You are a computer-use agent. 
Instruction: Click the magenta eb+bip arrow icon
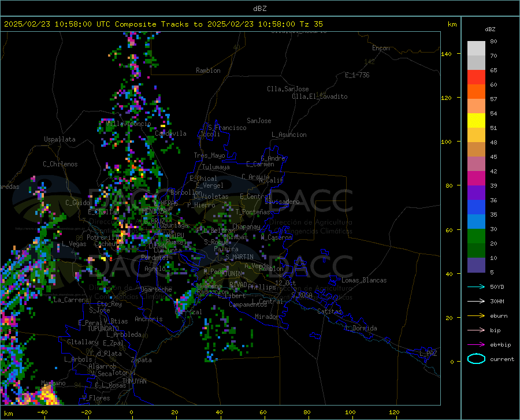(x=476, y=345)
